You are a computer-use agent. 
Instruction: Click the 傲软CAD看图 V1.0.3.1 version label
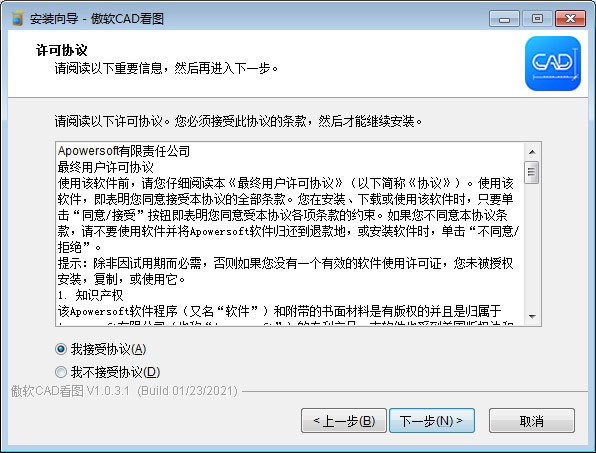coord(124,391)
